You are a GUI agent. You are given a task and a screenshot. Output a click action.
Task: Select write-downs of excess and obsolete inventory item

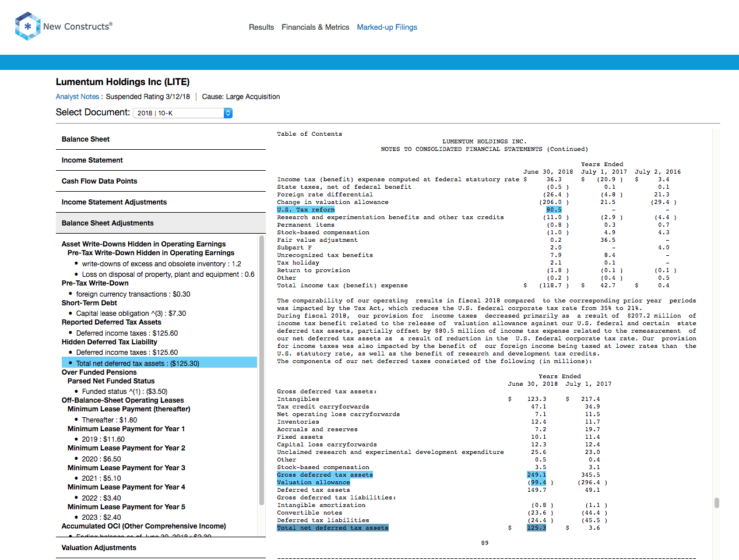(x=161, y=264)
